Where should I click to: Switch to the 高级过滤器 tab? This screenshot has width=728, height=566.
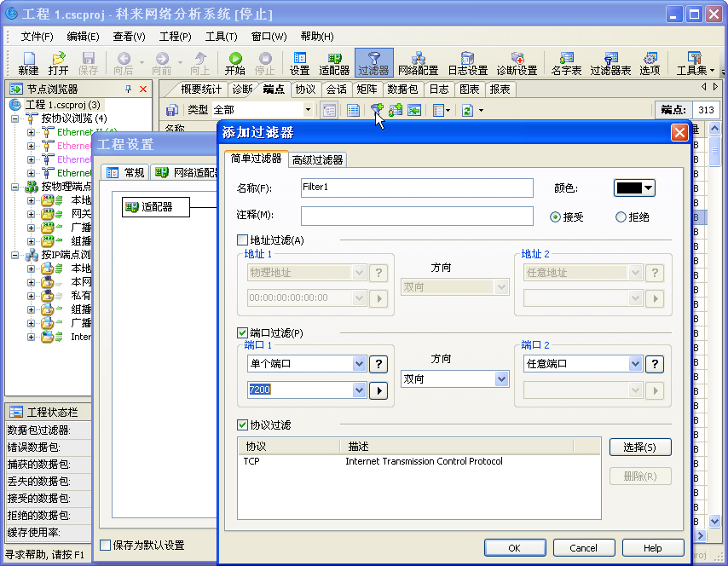pos(317,159)
